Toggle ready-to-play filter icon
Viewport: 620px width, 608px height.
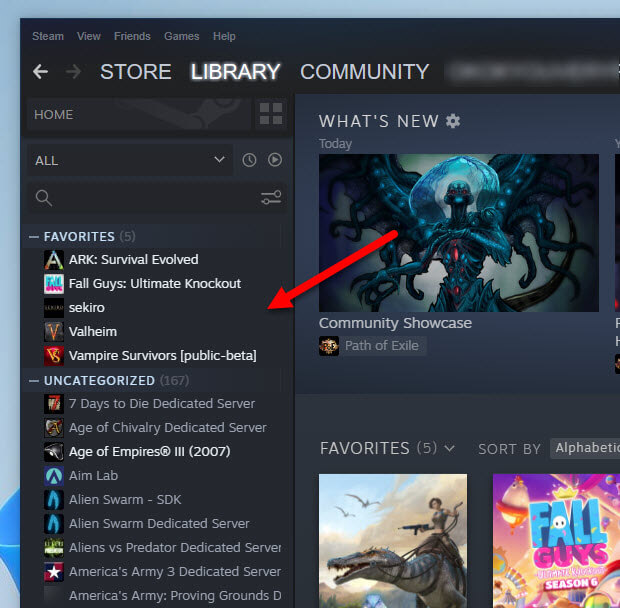point(275,160)
